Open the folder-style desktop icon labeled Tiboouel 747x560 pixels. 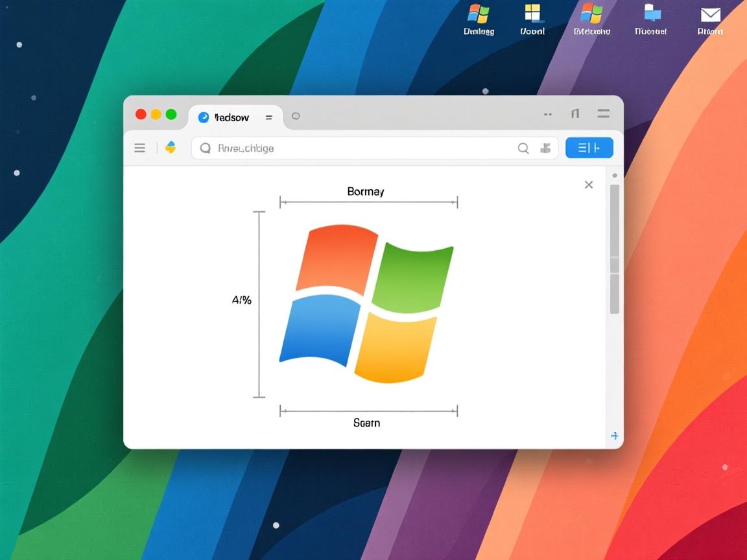[x=650, y=13]
